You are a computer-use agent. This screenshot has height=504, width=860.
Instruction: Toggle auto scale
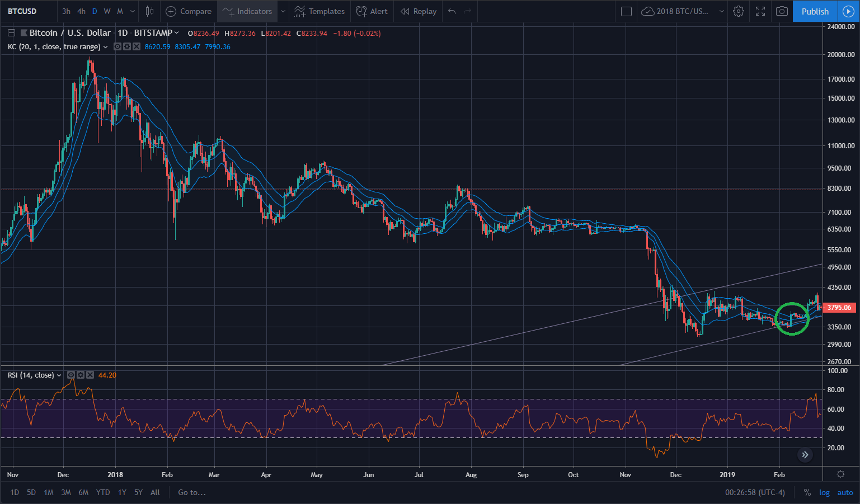point(845,492)
